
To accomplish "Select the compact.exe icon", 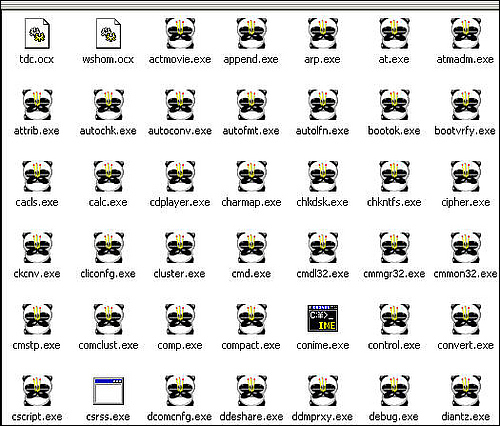I will coord(251,319).
